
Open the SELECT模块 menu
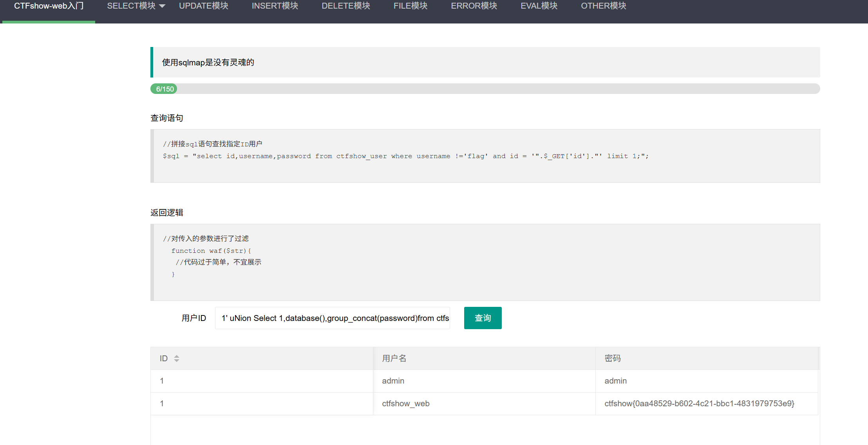[x=131, y=6]
